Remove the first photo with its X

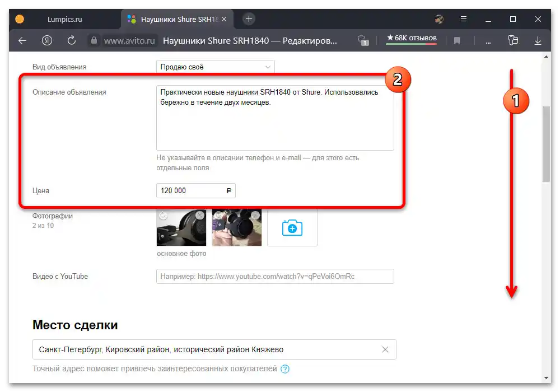tap(200, 215)
